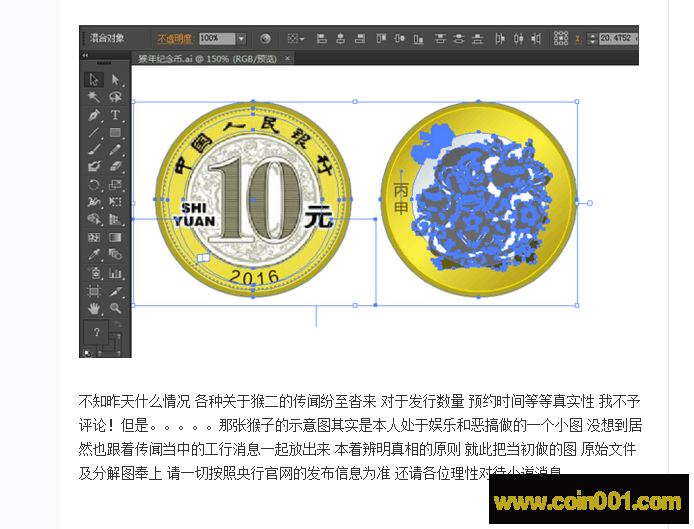Click the orange opacity label link
This screenshot has width=694, height=529.
pos(173,38)
